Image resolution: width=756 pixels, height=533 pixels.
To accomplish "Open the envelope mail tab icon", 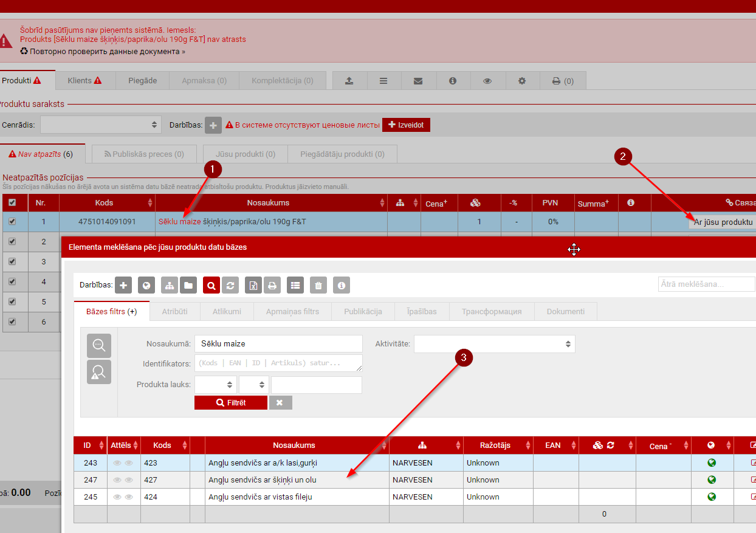I will click(x=418, y=81).
